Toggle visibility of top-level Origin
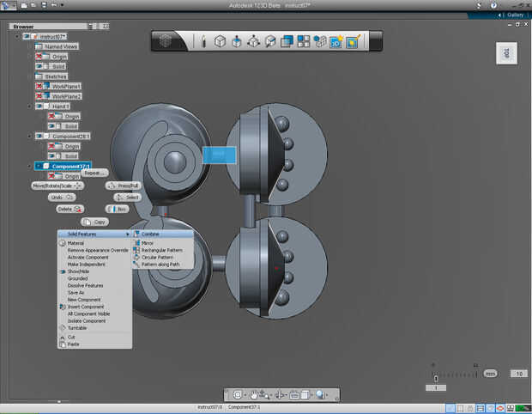Screen dimensions: 532x414 click(x=39, y=57)
